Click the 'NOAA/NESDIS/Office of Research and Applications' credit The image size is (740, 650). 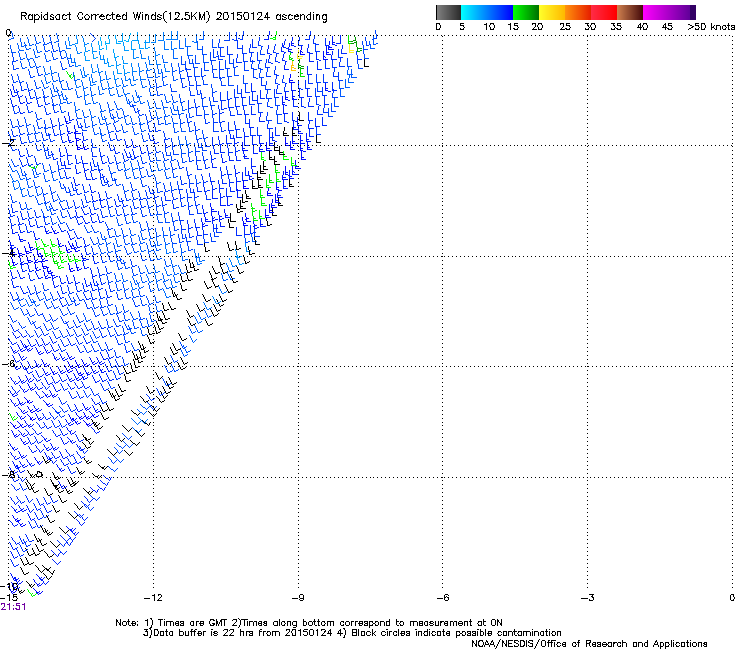(589, 644)
